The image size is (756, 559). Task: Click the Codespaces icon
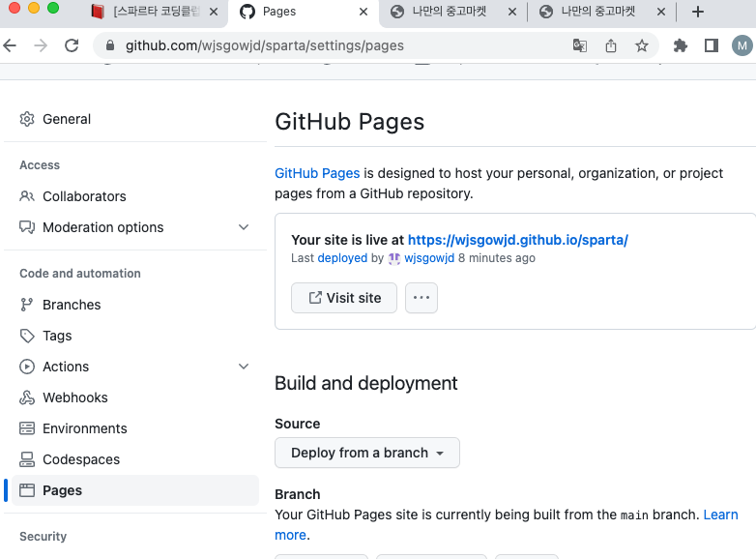pos(27,459)
